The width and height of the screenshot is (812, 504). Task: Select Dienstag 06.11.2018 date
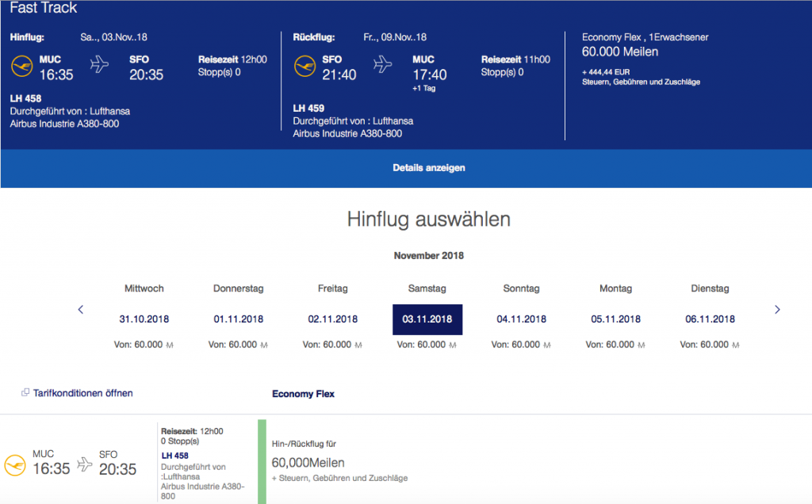(710, 319)
